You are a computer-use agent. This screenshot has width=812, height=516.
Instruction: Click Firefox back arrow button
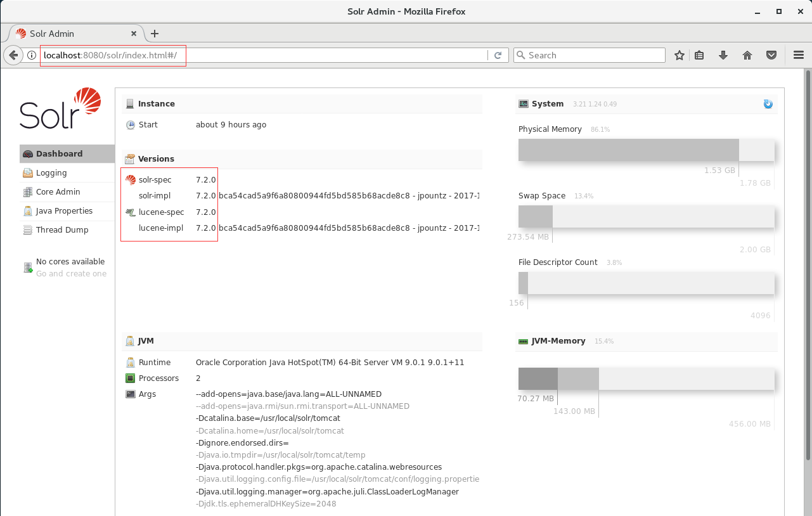point(13,55)
